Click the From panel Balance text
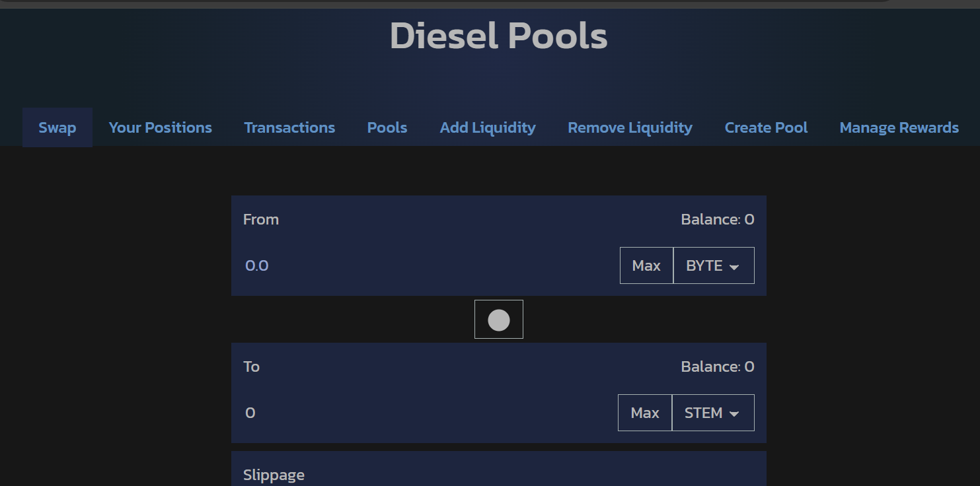The image size is (980, 486). pos(717,219)
